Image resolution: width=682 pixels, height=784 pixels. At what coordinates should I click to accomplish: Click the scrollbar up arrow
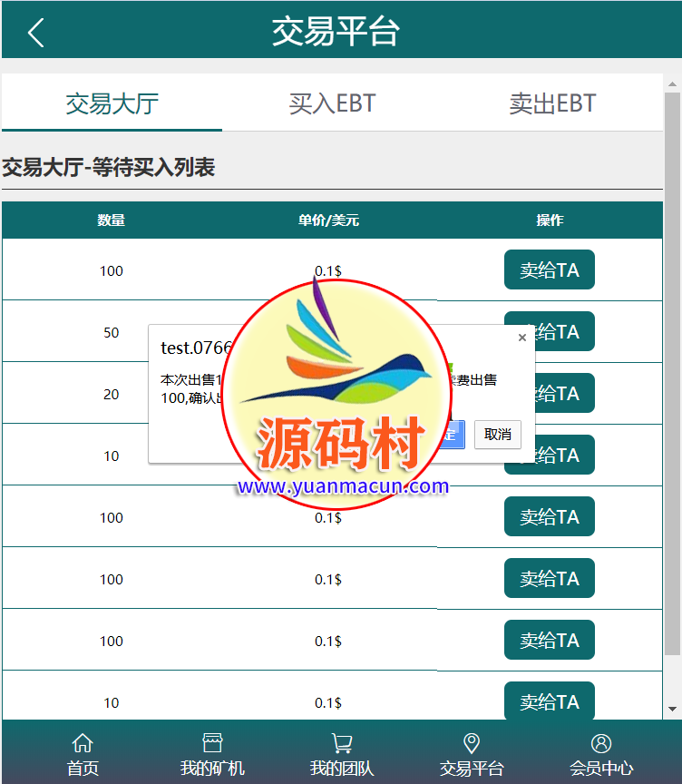tap(672, 83)
